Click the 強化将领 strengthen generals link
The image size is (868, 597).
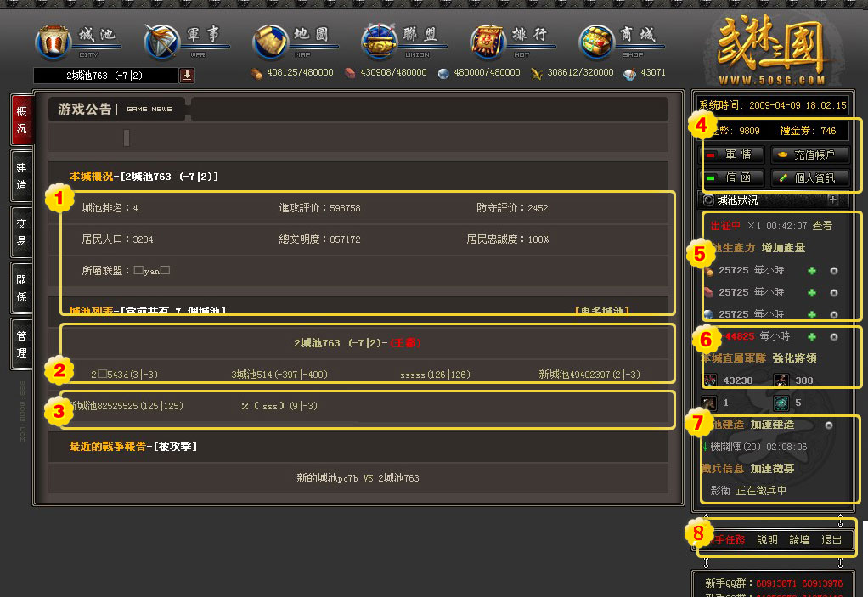click(x=794, y=358)
